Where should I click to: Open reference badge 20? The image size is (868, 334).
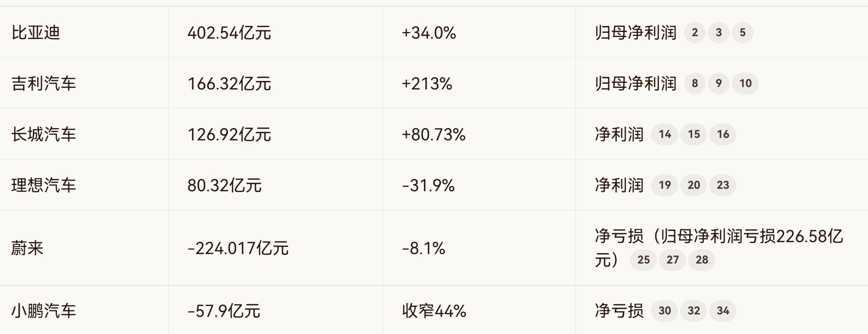click(694, 185)
